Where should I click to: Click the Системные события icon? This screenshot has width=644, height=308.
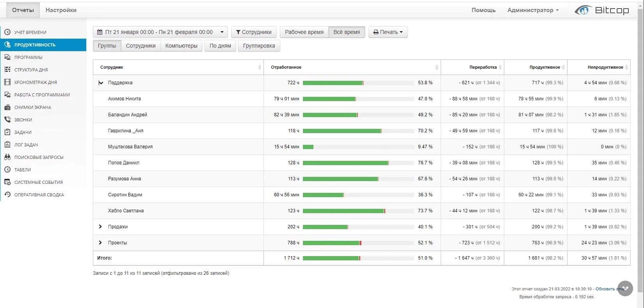[x=7, y=182]
